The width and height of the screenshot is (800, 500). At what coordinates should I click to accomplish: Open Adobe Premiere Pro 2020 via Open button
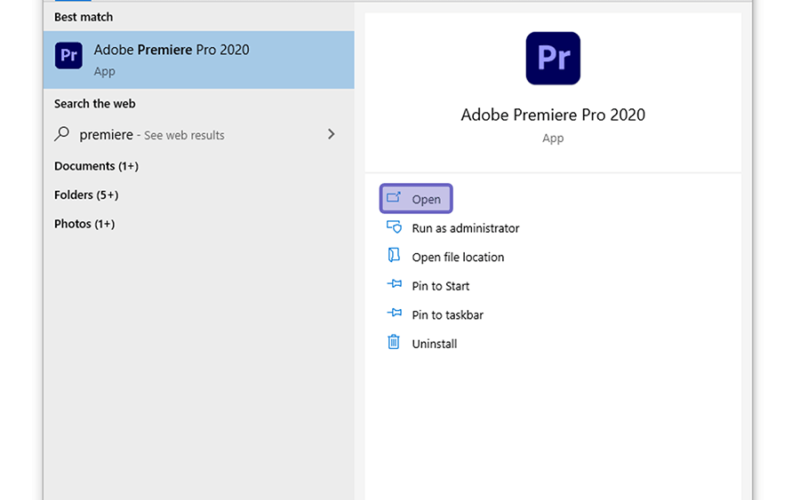point(416,198)
